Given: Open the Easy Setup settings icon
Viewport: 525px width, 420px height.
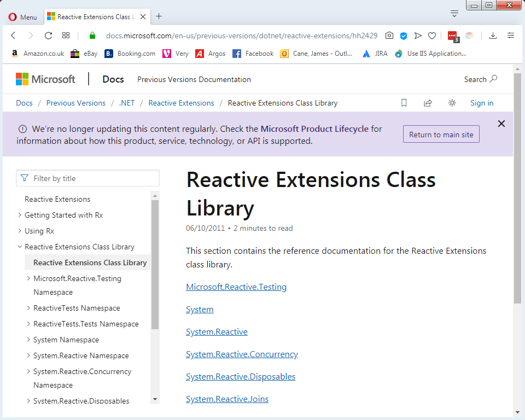Looking at the screenshot, I should pyautogui.click(x=511, y=35).
